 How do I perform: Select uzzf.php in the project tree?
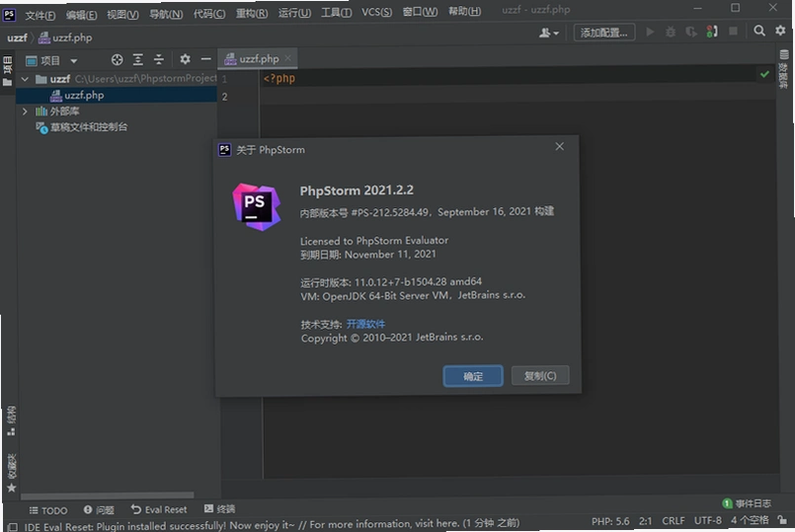point(117,96)
